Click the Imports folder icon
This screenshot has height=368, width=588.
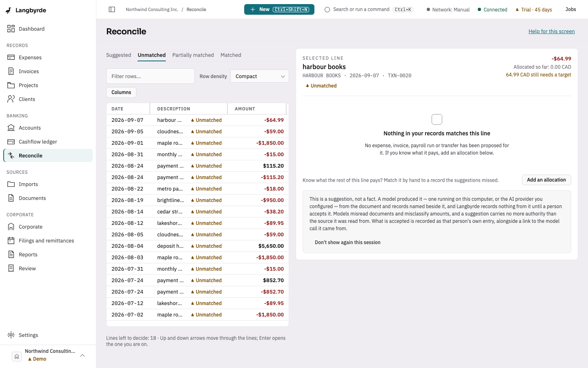click(11, 184)
